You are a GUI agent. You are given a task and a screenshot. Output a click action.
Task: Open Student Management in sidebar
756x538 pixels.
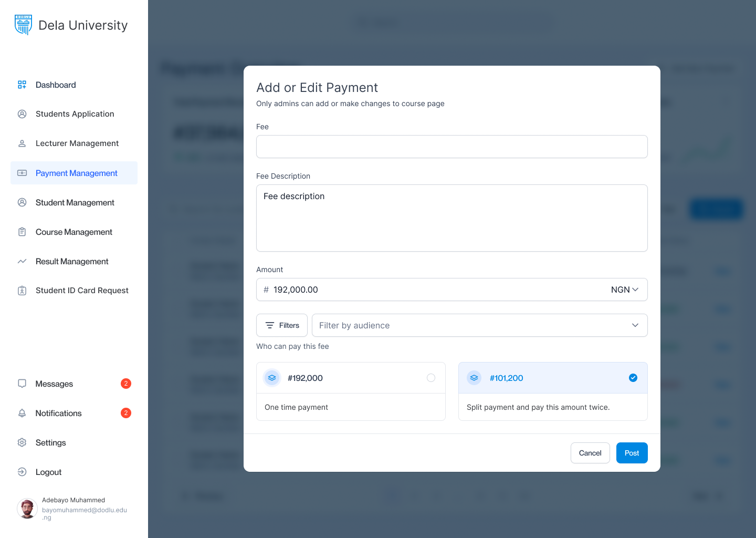(75, 202)
